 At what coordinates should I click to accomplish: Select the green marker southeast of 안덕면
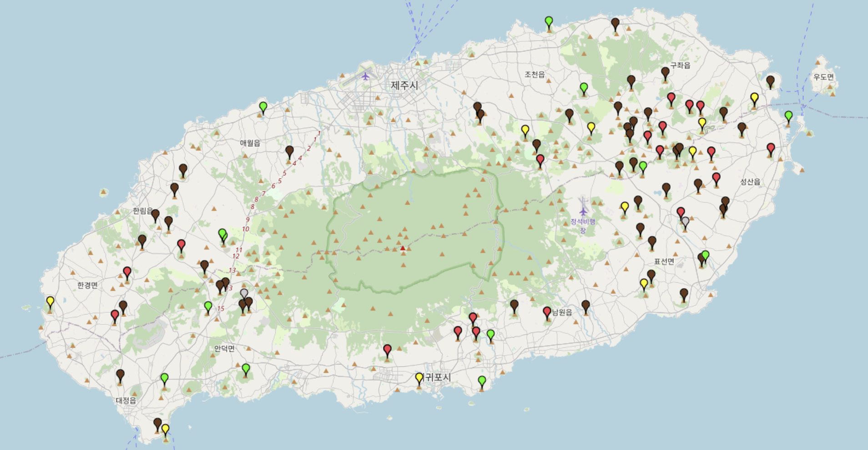pyautogui.click(x=246, y=368)
